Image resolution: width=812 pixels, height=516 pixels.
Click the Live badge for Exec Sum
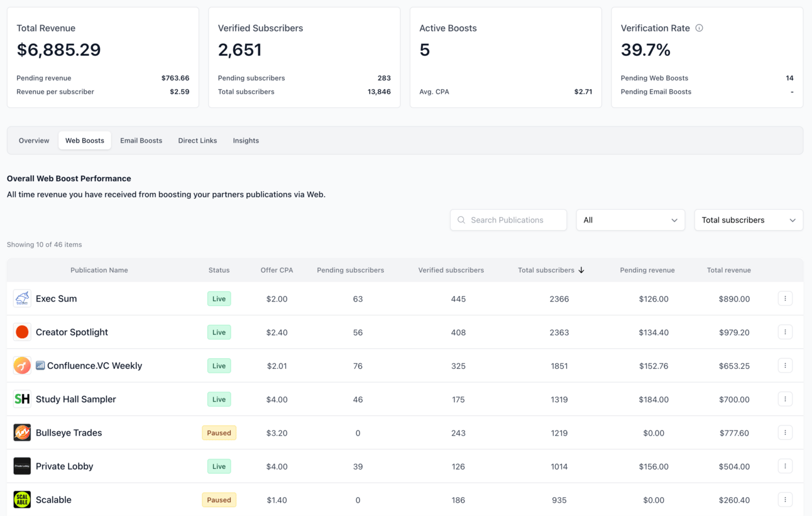(x=219, y=299)
